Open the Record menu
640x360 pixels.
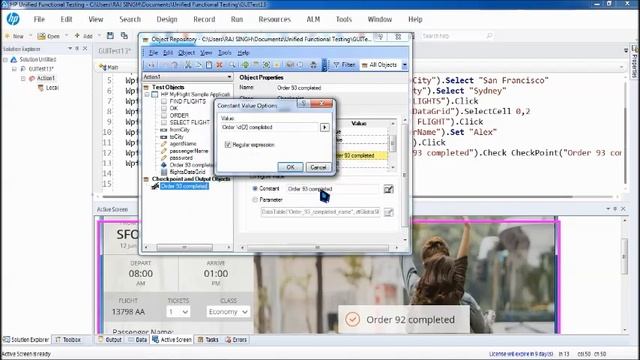[204, 19]
